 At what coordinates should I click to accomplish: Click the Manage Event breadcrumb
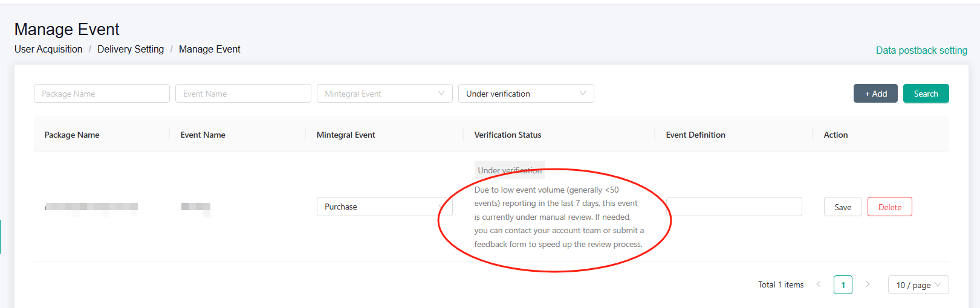(x=209, y=49)
